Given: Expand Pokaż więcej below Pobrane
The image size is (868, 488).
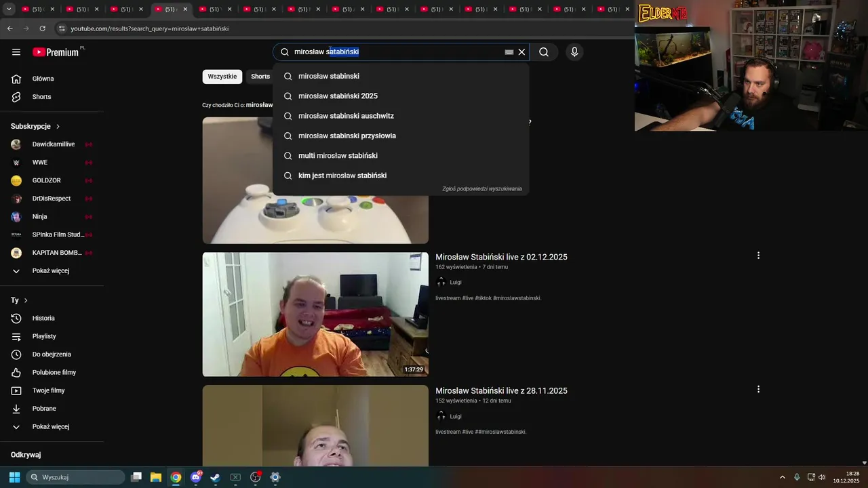Looking at the screenshot, I should (x=52, y=427).
